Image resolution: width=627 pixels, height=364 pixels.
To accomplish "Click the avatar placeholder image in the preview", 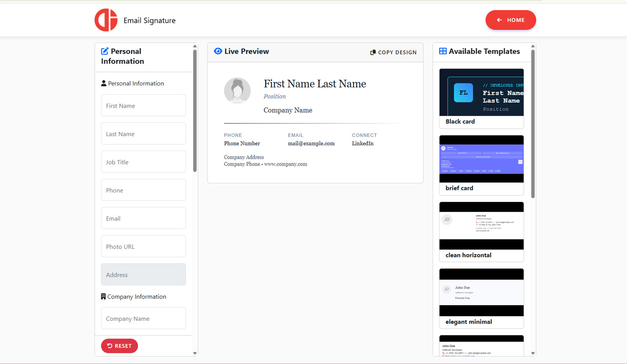I will pos(237,91).
